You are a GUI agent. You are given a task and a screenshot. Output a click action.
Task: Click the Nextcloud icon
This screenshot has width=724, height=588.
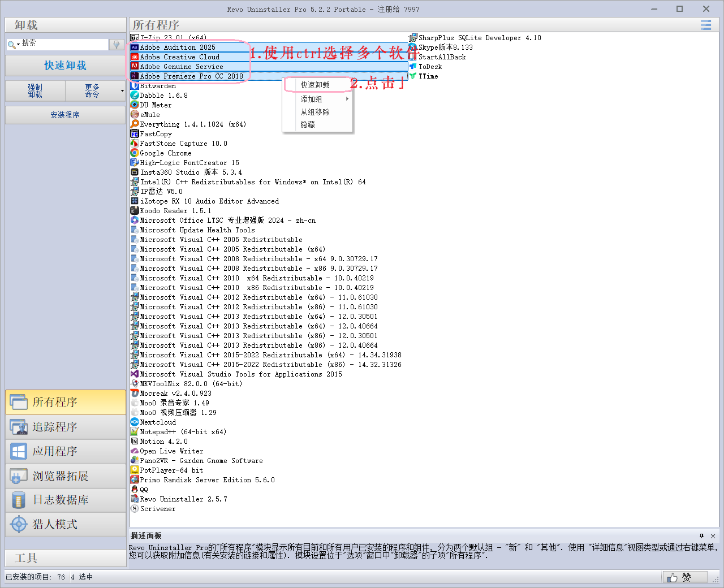coord(135,422)
